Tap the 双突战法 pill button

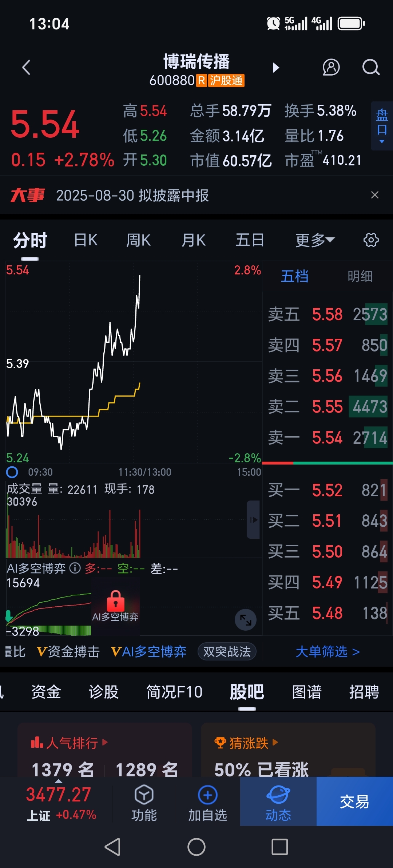coord(227,652)
